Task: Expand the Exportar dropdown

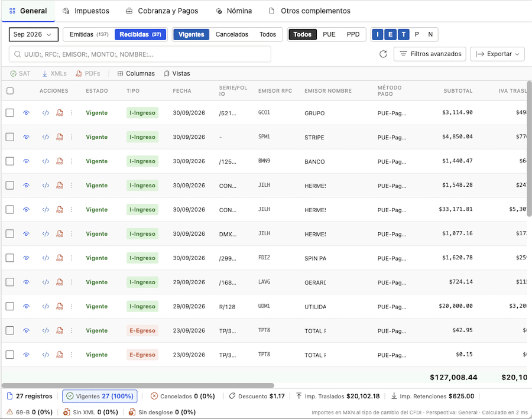Action: click(x=497, y=54)
